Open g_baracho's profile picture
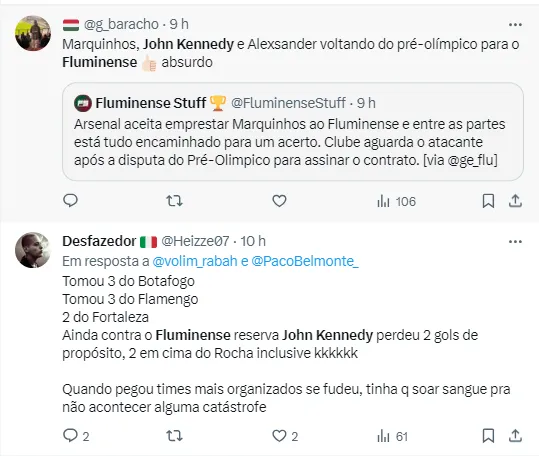The height and width of the screenshot is (456, 539). click(33, 33)
